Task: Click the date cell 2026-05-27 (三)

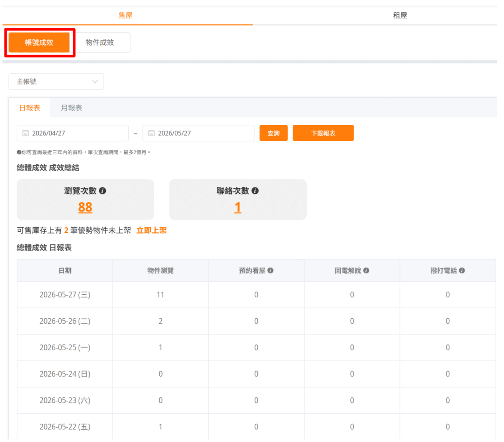Action: pyautogui.click(x=65, y=295)
